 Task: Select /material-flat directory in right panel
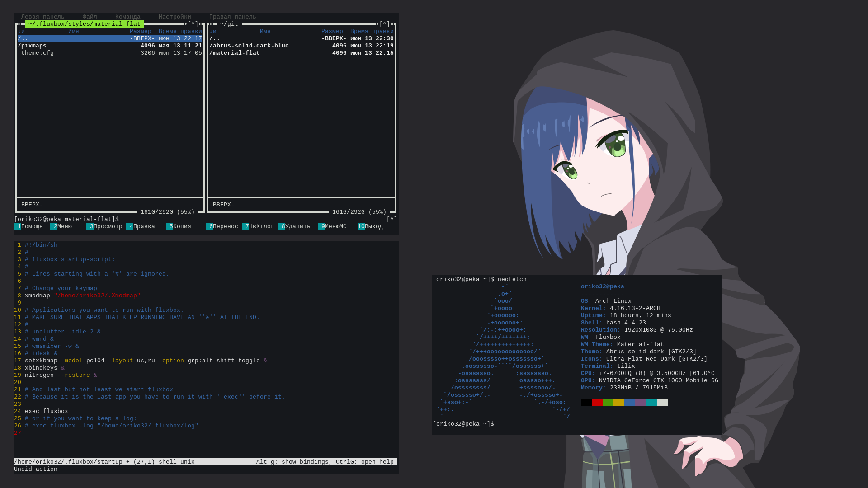pos(302,53)
